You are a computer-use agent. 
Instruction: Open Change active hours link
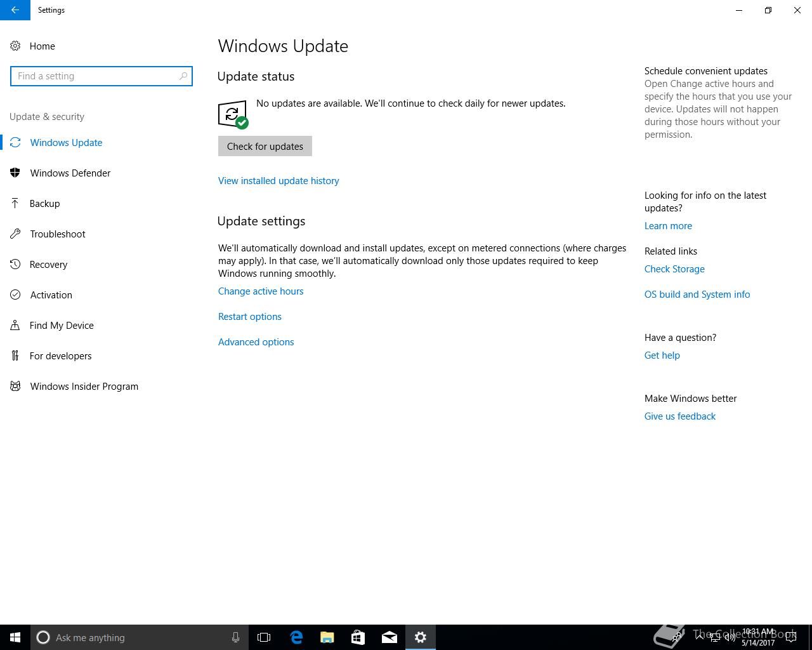point(261,291)
